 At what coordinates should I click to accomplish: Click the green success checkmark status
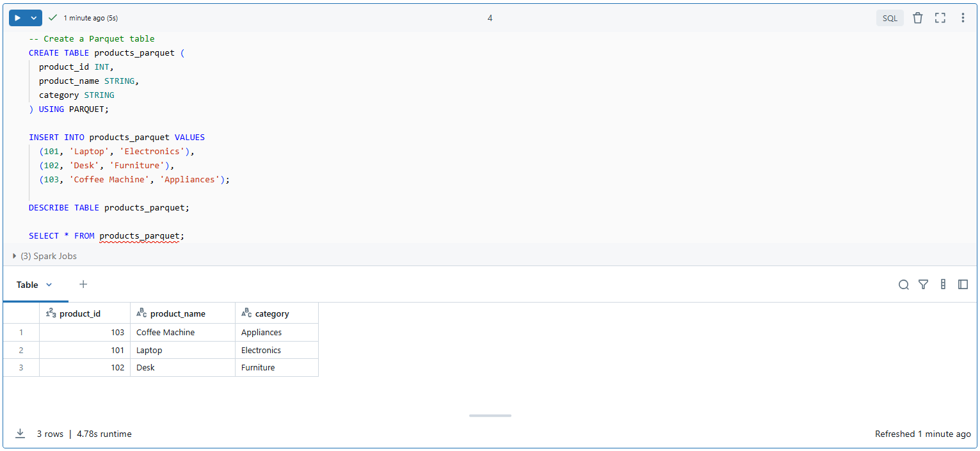pos(53,18)
